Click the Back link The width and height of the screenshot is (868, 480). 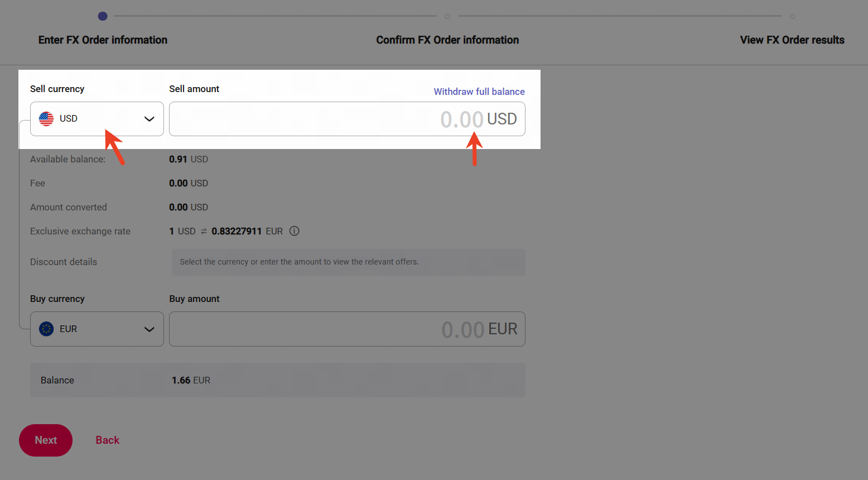pos(108,440)
